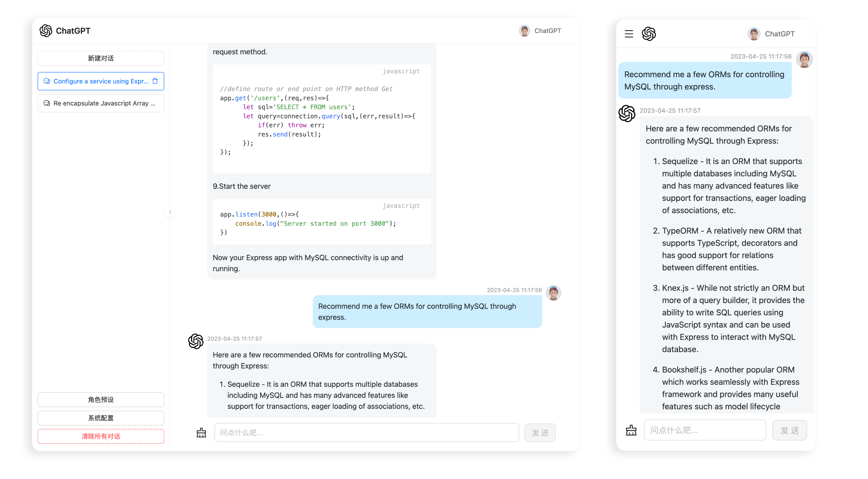Click the ChatGPT title next to desktop logo
Screen dimensions: 868x479
tap(73, 31)
